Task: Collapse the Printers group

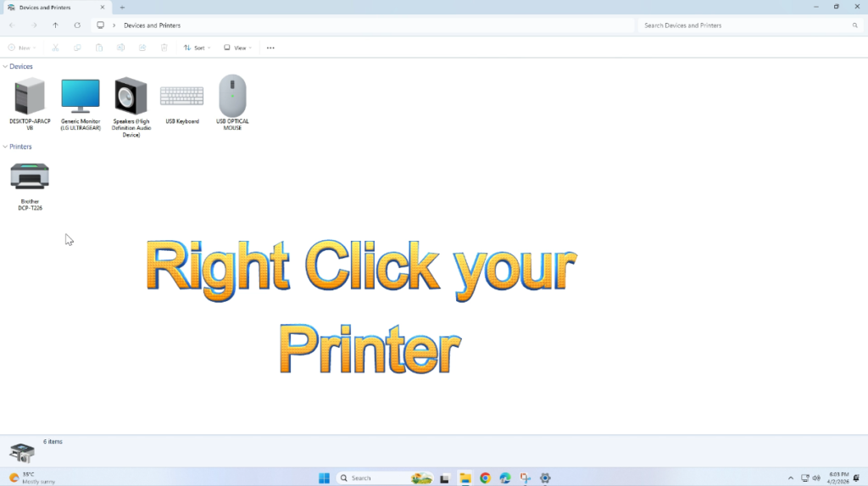Action: pyautogui.click(x=5, y=147)
